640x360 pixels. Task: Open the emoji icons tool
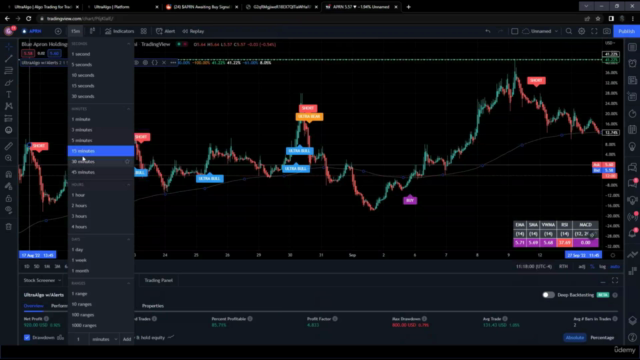pos(9,130)
